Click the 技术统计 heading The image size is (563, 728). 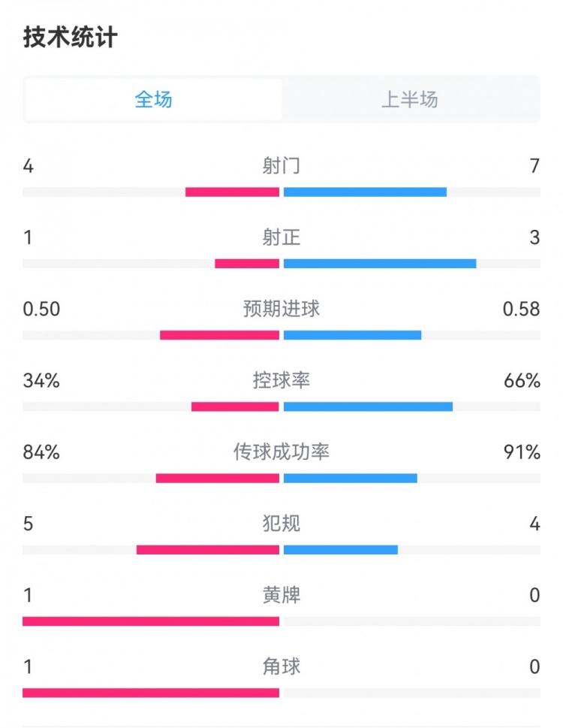pos(71,38)
